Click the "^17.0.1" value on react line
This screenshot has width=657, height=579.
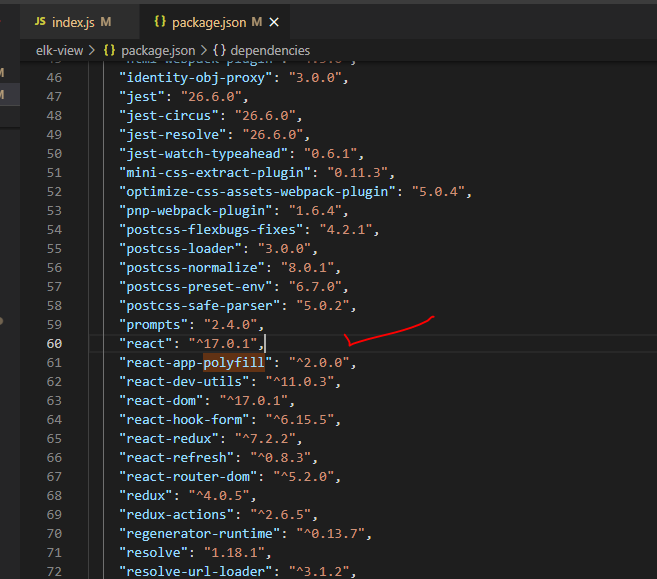point(223,344)
